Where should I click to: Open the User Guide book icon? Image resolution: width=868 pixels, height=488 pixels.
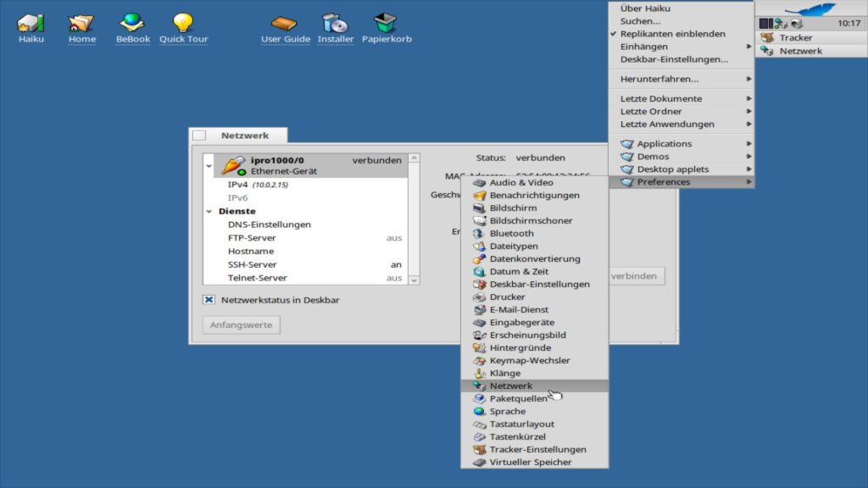point(285,28)
